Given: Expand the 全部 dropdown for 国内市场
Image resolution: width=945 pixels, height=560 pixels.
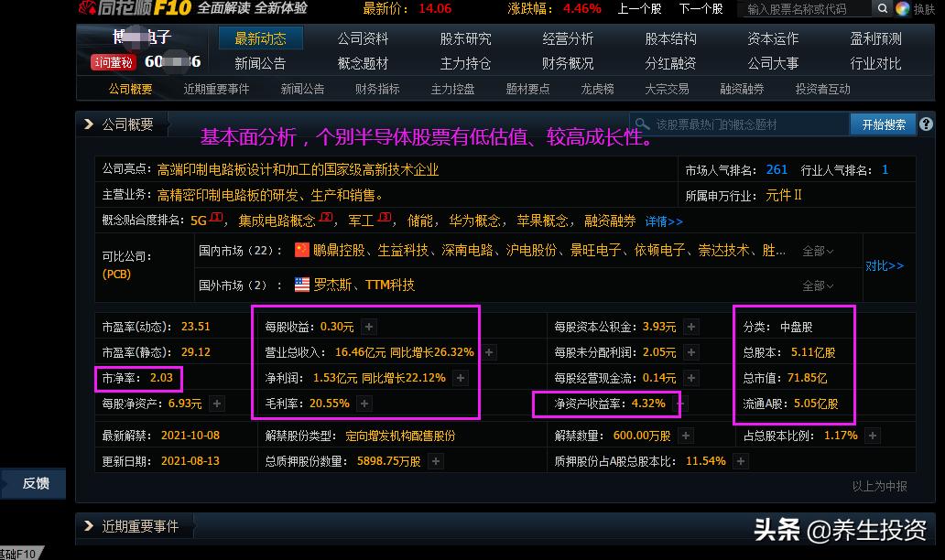Looking at the screenshot, I should click(x=815, y=248).
